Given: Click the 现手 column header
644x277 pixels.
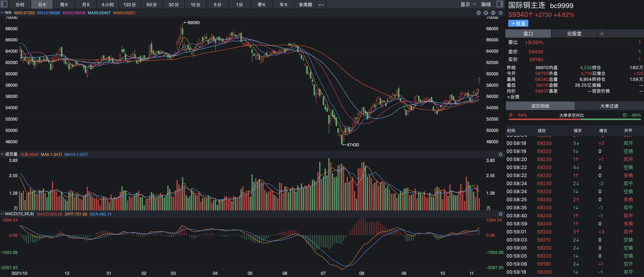Looking at the screenshot, I should click(x=578, y=130).
